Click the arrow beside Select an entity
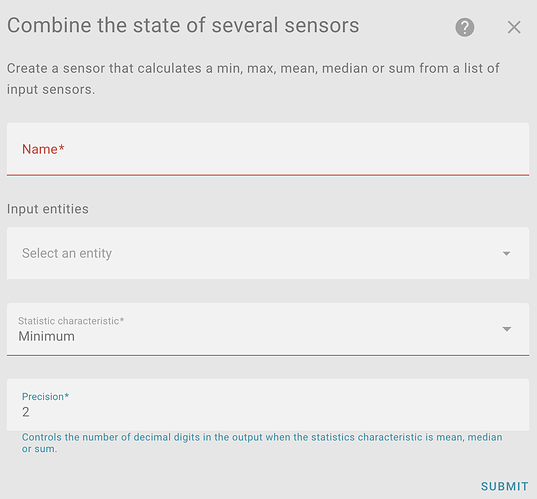Screen dimensions: 537x499 click(x=506, y=253)
